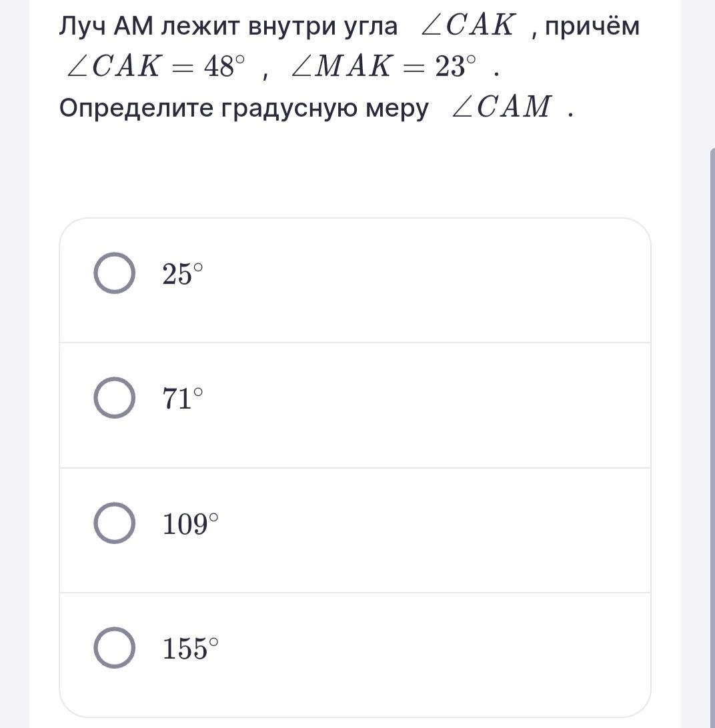The width and height of the screenshot is (715, 728).
Task: Click the 25° answer label text
Action: pos(183,273)
